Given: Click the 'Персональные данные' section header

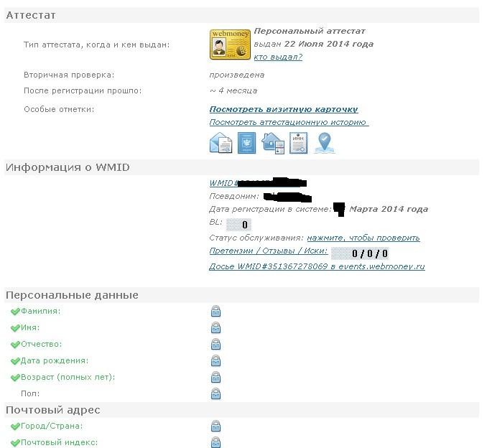Looking at the screenshot, I should pos(241,295).
